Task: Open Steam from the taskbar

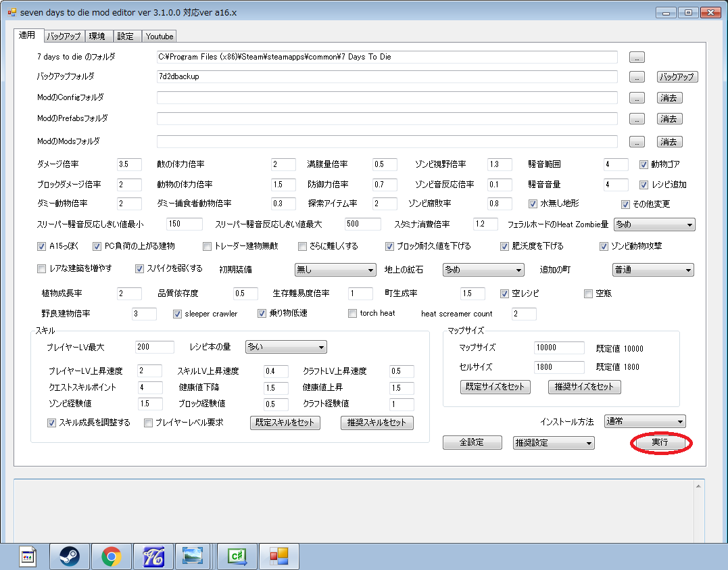Action: 69,556
